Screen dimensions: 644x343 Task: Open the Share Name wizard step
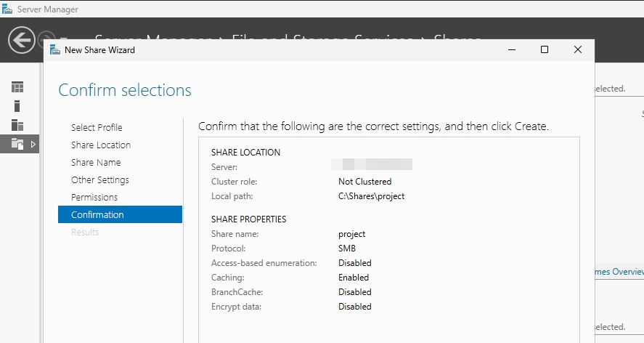[96, 163]
